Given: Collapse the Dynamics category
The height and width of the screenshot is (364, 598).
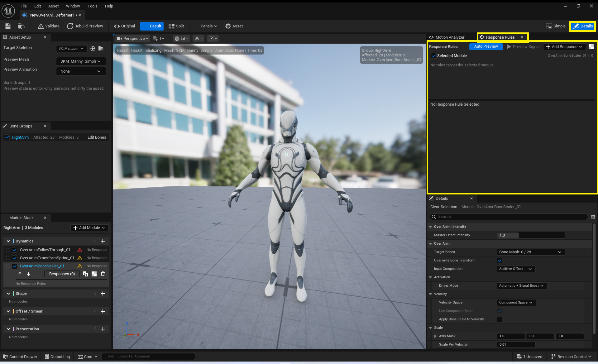Looking at the screenshot, I should point(8,241).
